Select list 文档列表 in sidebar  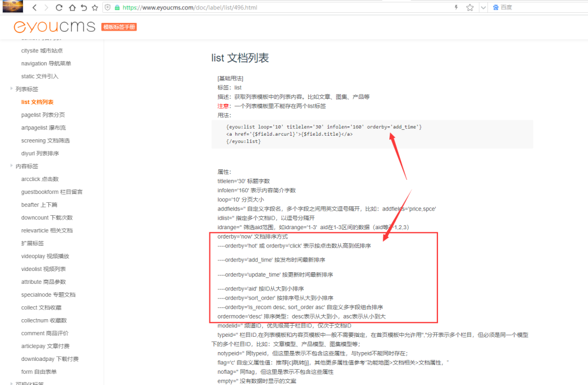(x=37, y=102)
